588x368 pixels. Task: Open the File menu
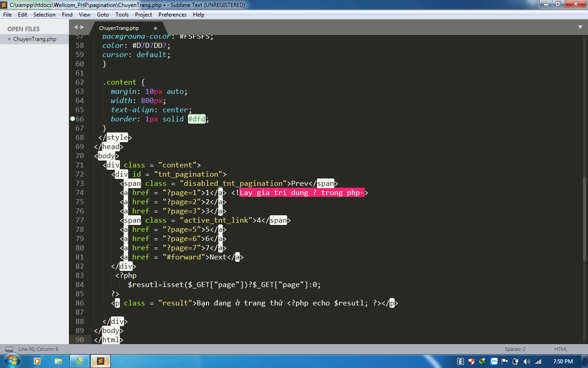click(7, 15)
